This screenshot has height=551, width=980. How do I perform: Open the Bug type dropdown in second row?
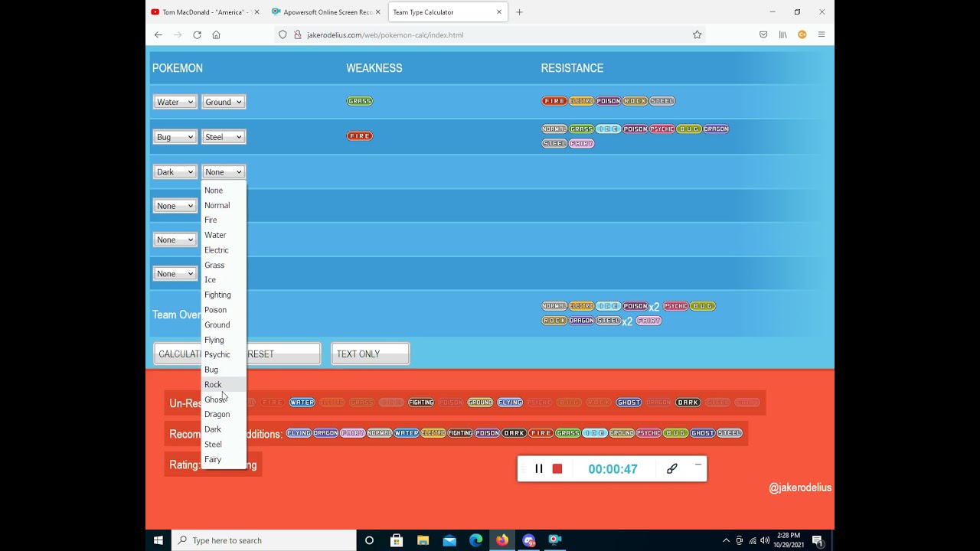pos(175,137)
